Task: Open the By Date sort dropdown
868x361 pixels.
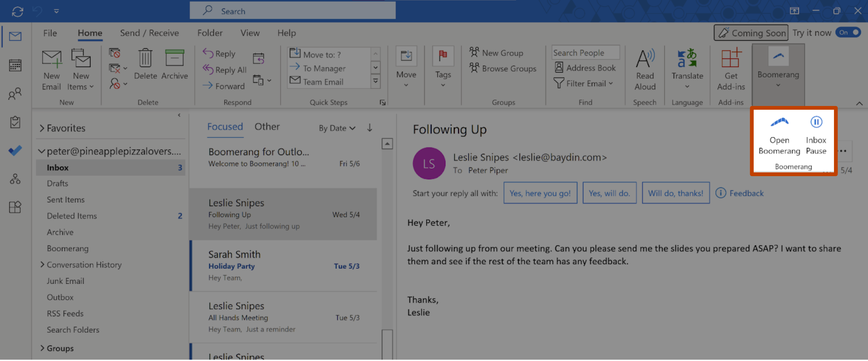Action: [x=337, y=128]
